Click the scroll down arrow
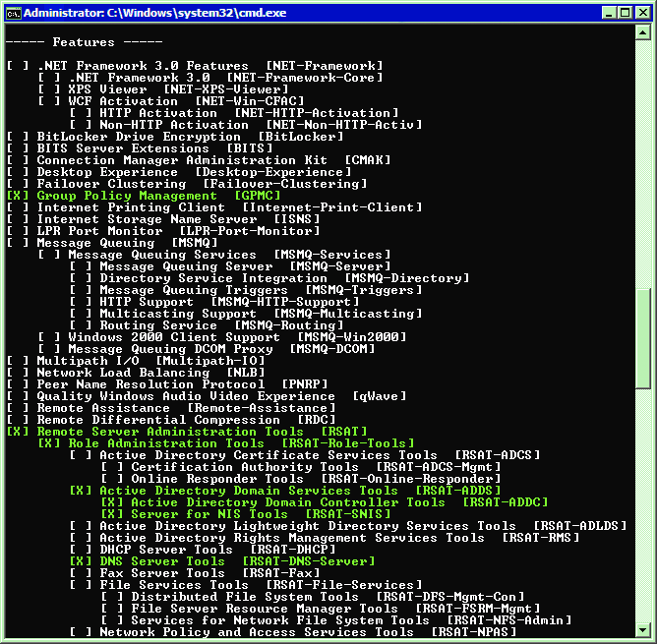Image resolution: width=657 pixels, height=644 pixels. pos(642,629)
